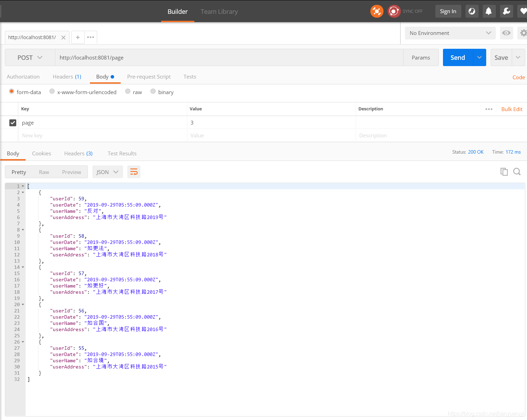Select raw body type
This screenshot has height=420, width=527.
coord(128,92)
